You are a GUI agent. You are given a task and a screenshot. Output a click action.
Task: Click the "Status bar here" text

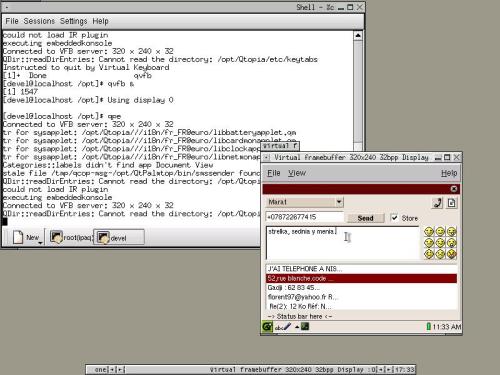click(299, 316)
